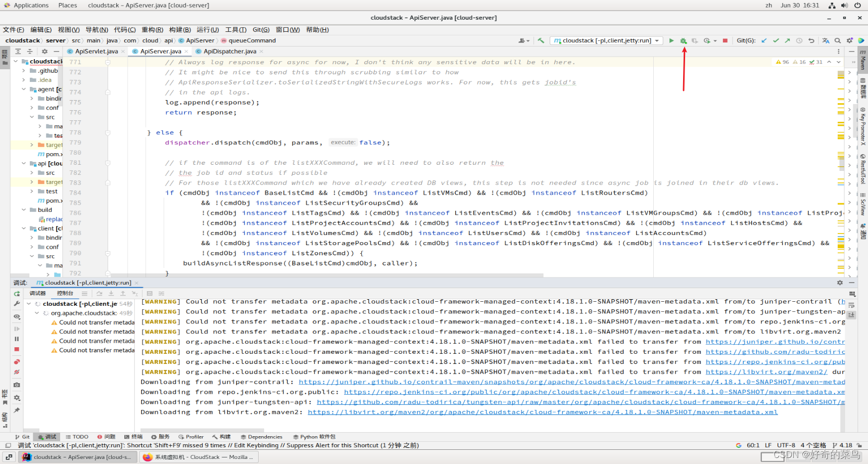Open the run configuration dropdown cloudstack [-pl,client,jetty:run]
Viewport: 868px width, 464px height.
tap(606, 40)
